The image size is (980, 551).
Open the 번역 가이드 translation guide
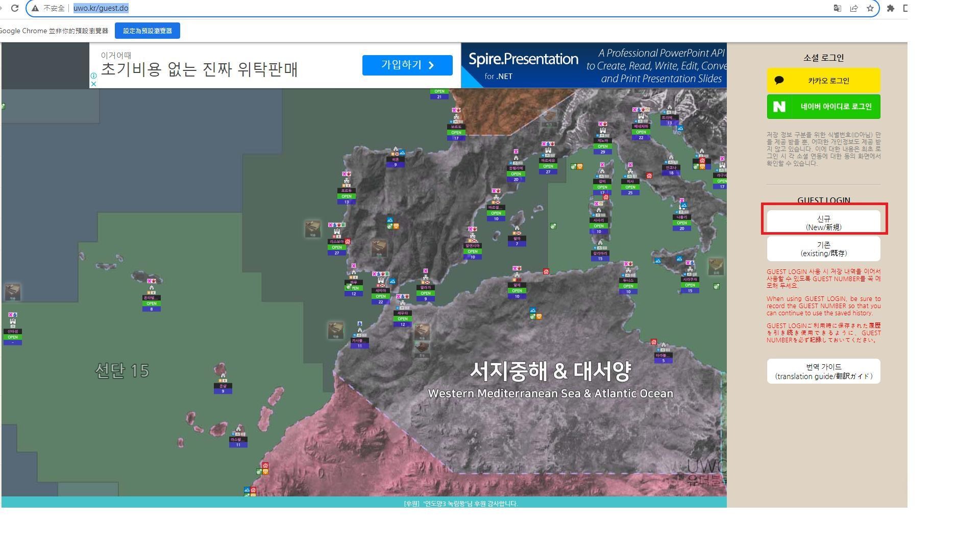coord(823,371)
